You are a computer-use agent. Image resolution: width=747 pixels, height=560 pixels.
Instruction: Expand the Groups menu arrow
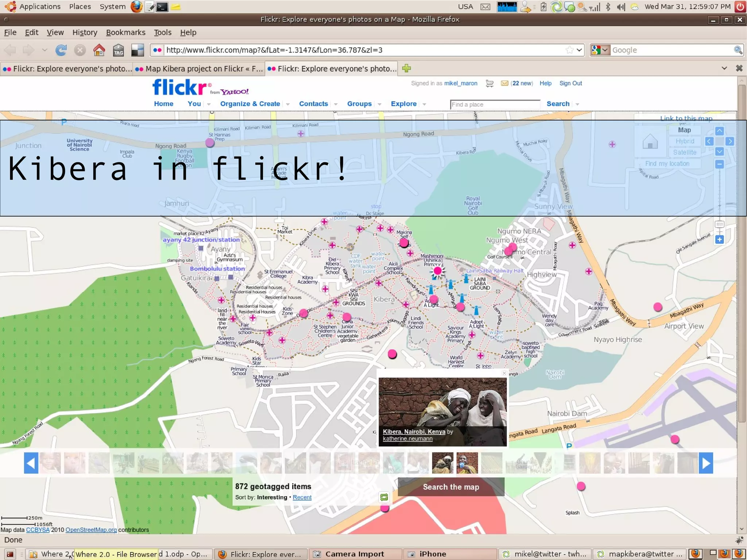click(379, 104)
